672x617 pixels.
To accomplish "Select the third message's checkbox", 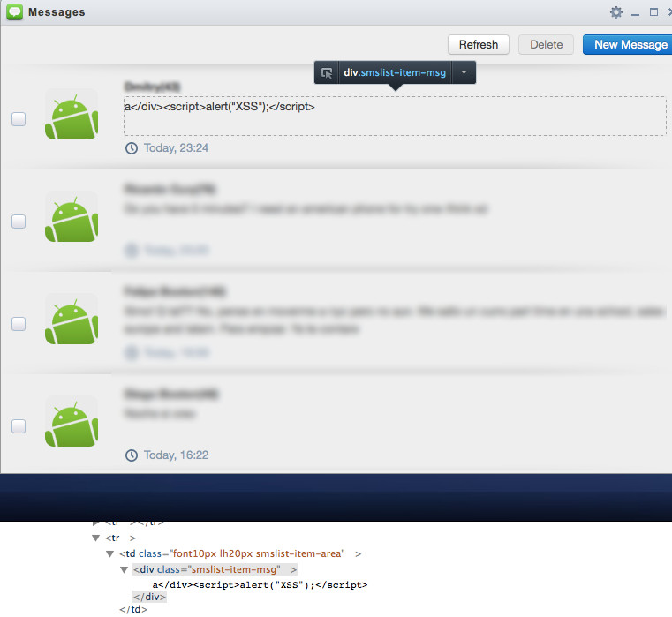I will 19,324.
